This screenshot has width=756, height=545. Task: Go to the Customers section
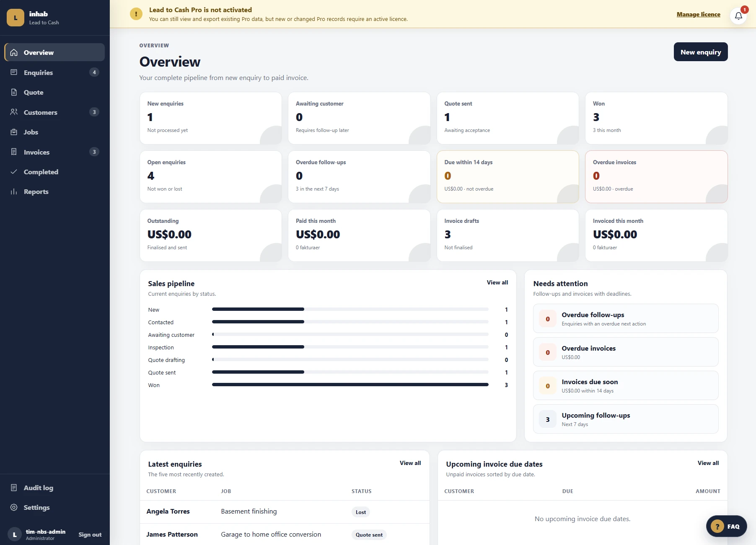click(x=54, y=112)
